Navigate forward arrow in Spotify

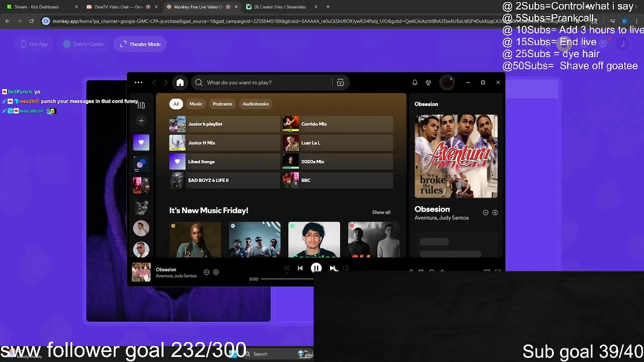click(x=165, y=82)
